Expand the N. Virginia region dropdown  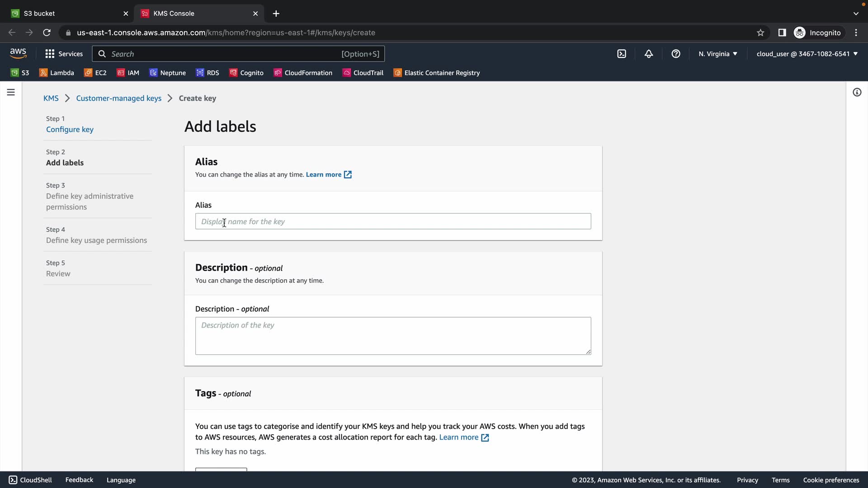click(717, 54)
